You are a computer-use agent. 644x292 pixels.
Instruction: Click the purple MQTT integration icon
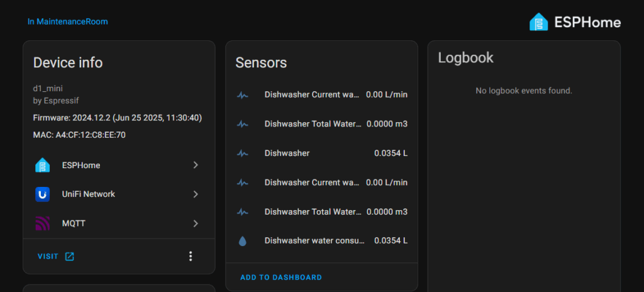(x=42, y=223)
